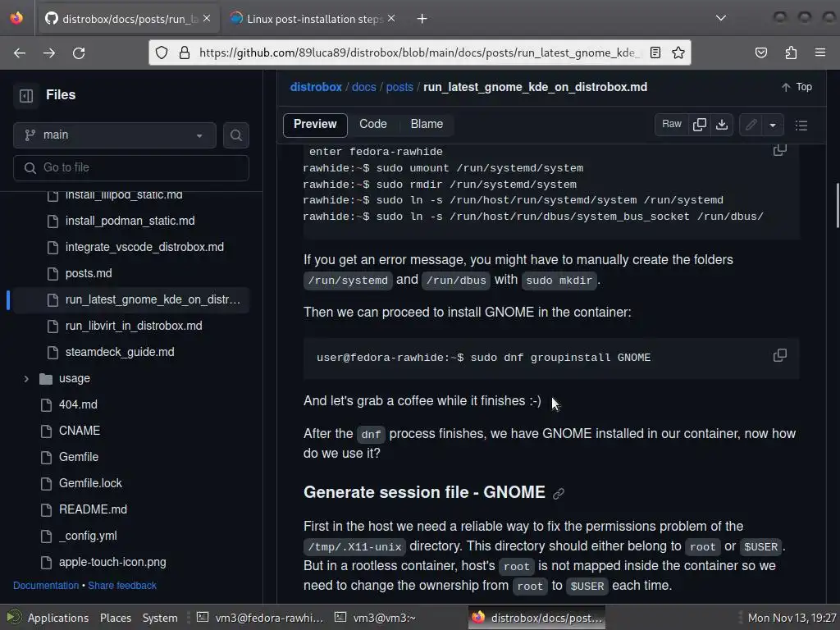Open the Documentation link

click(x=46, y=586)
